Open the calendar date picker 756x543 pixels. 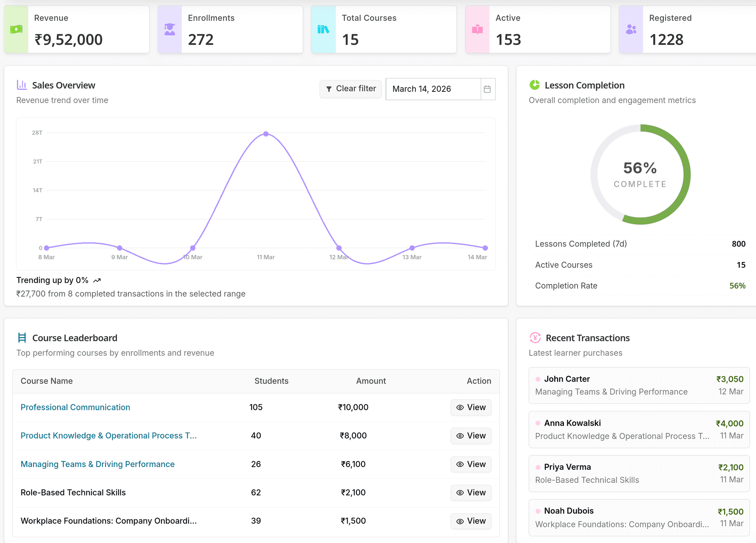(x=487, y=89)
